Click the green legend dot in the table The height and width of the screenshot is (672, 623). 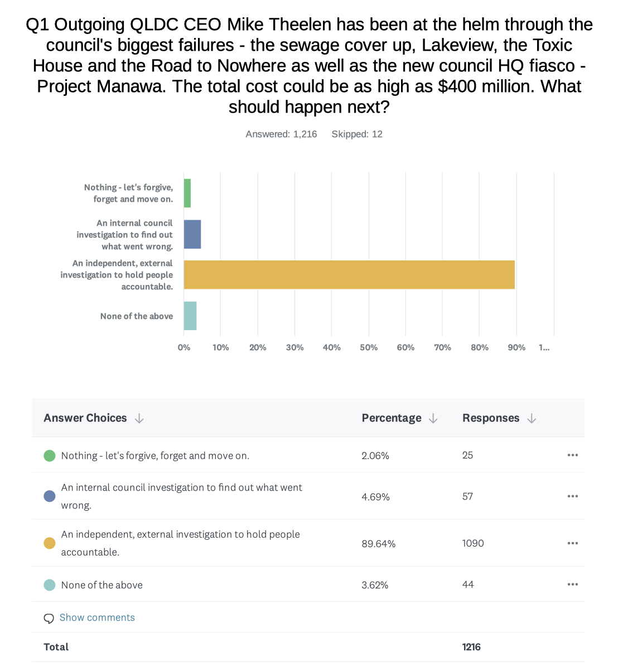pyautogui.click(x=50, y=456)
